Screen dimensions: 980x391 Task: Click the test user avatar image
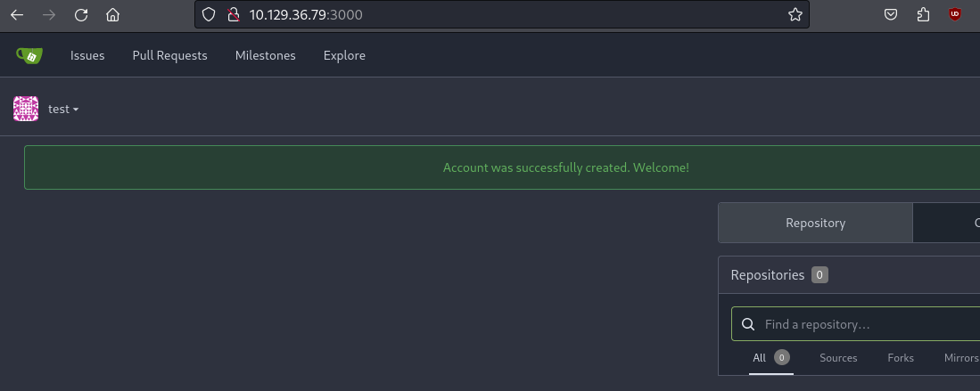pyautogui.click(x=26, y=109)
